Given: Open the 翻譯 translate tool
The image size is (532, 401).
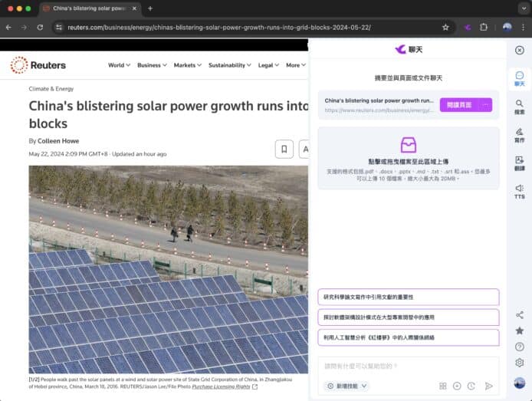Looking at the screenshot, I should [x=519, y=162].
